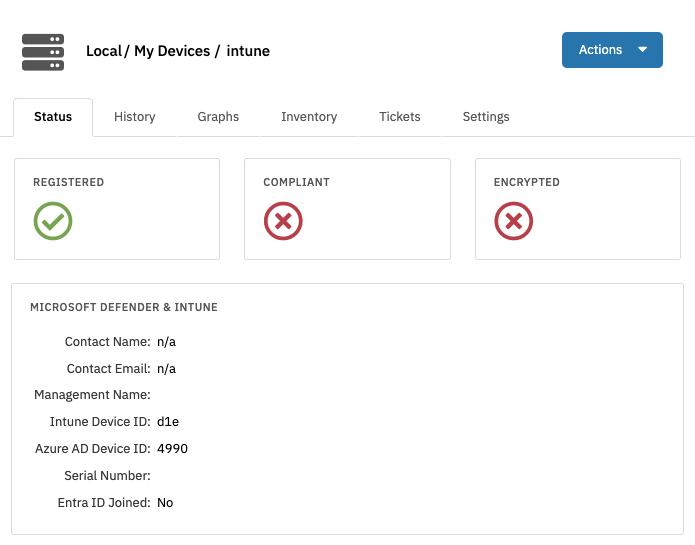Click the Local breadcrumb link
Image resolution: width=695 pixels, height=545 pixels.
pyautogui.click(x=104, y=51)
